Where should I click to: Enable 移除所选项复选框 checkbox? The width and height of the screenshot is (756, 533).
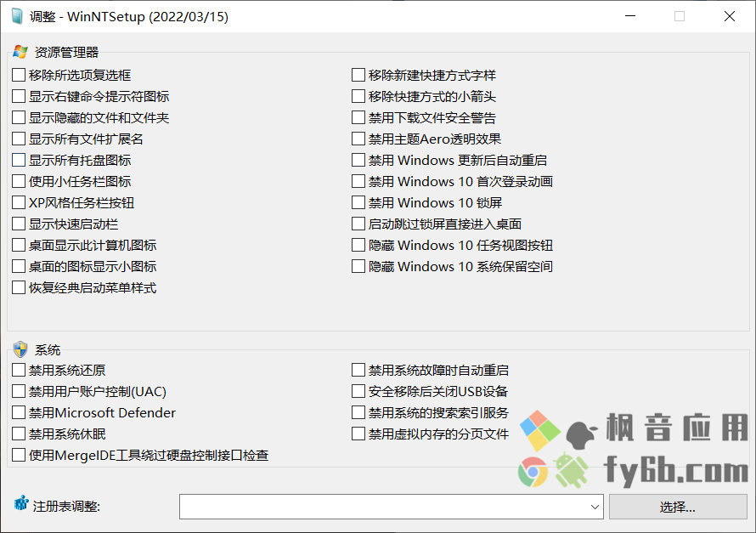tap(19, 75)
